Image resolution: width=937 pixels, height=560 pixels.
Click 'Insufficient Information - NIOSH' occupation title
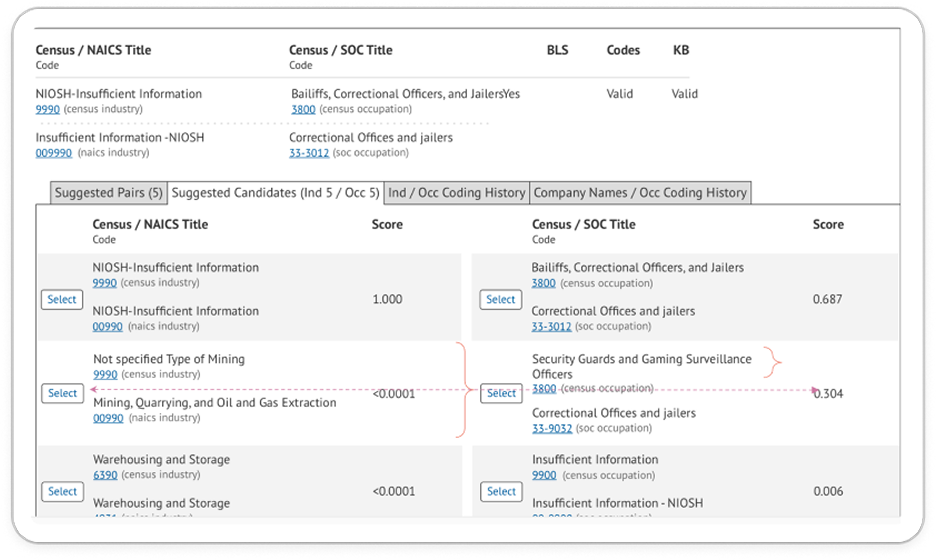click(x=618, y=503)
